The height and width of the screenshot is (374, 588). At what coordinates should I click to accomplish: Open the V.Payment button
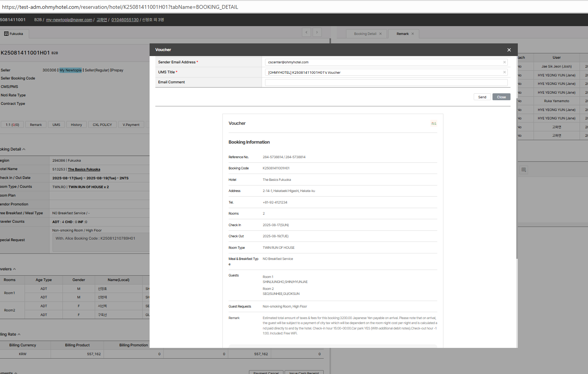(131, 125)
